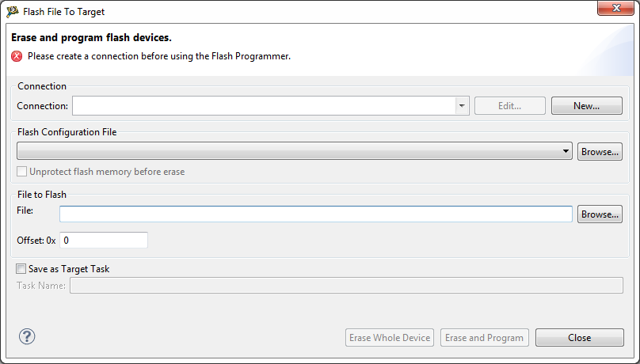Image resolution: width=640 pixels, height=364 pixels.
Task: Click the help question mark icon
Action: tap(27, 336)
